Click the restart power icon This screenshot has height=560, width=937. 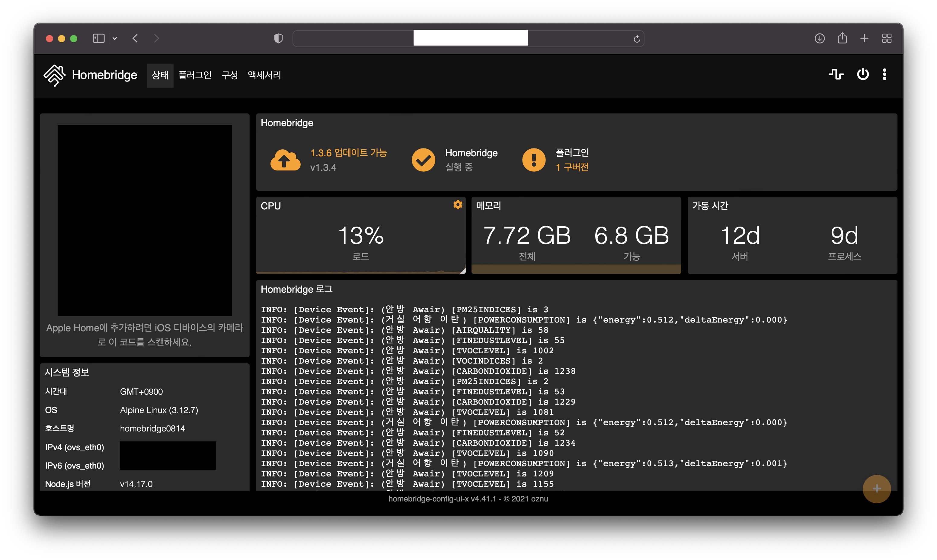click(863, 74)
